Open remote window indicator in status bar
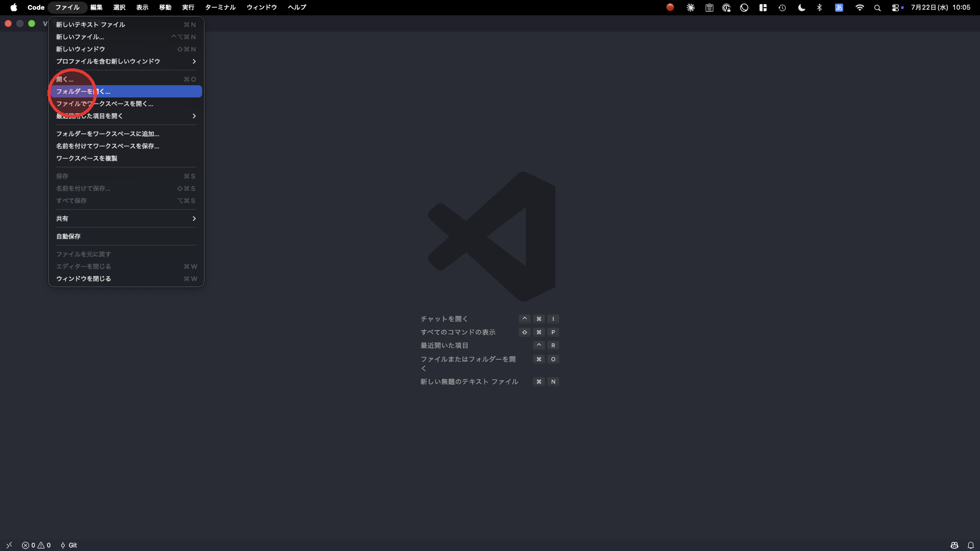The width and height of the screenshot is (980, 551). click(9, 545)
